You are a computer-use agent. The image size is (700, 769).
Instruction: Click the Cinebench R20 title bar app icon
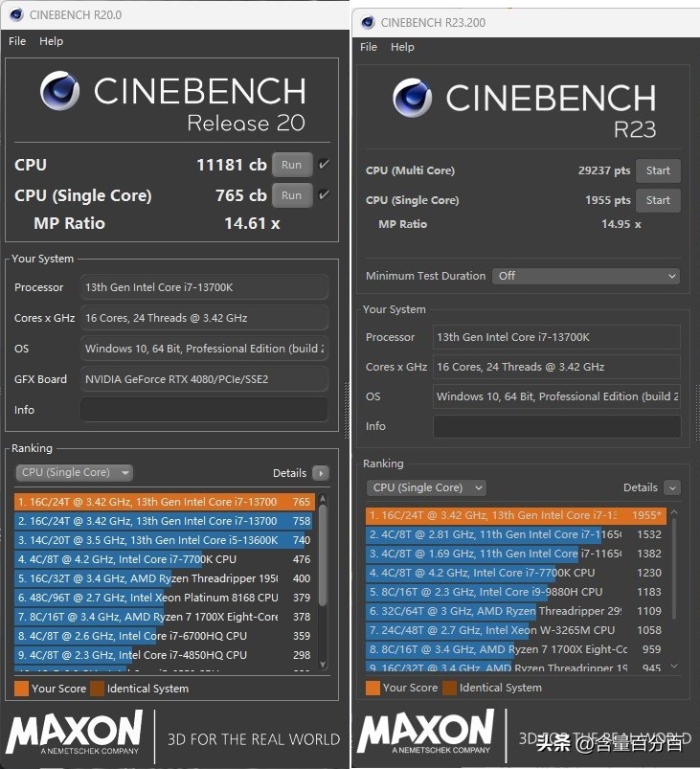coord(16,14)
